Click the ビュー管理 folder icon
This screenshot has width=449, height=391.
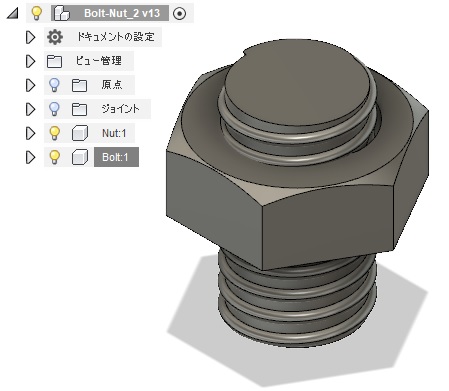point(54,61)
